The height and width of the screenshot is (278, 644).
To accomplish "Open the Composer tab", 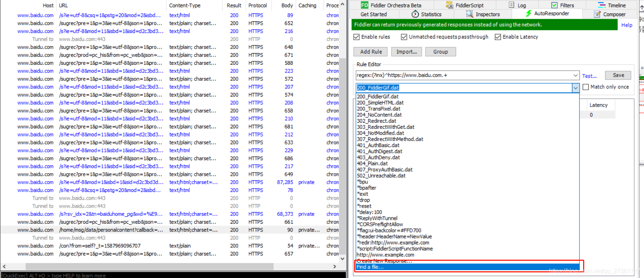I will coord(610,14).
